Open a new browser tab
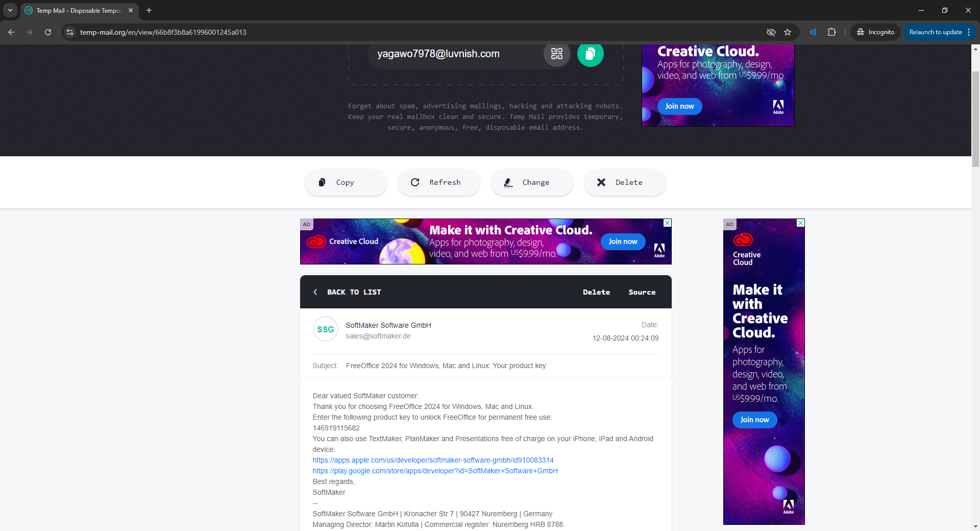980x531 pixels. (149, 10)
